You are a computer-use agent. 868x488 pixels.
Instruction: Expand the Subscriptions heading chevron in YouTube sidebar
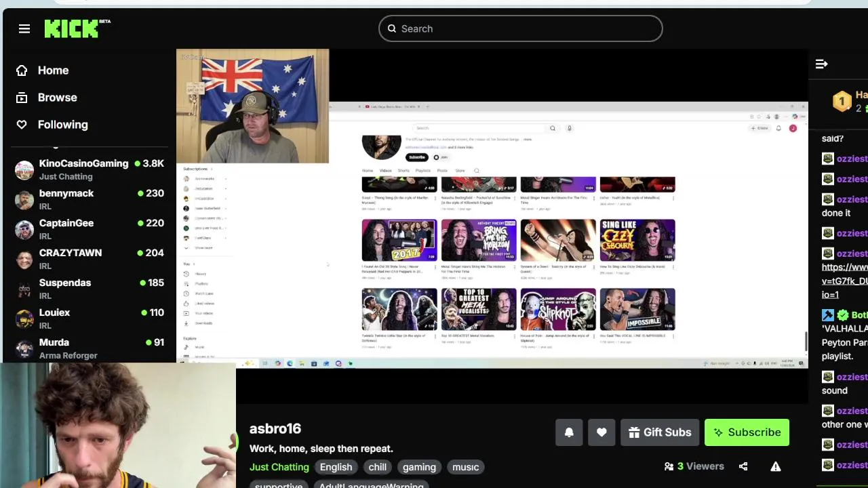(211, 169)
